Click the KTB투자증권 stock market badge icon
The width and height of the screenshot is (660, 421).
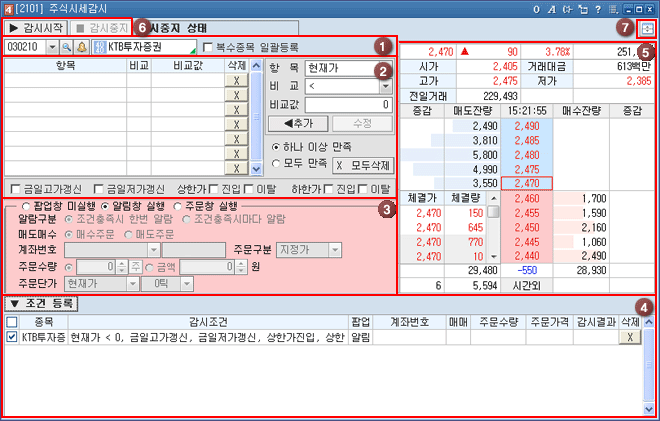tap(100, 47)
